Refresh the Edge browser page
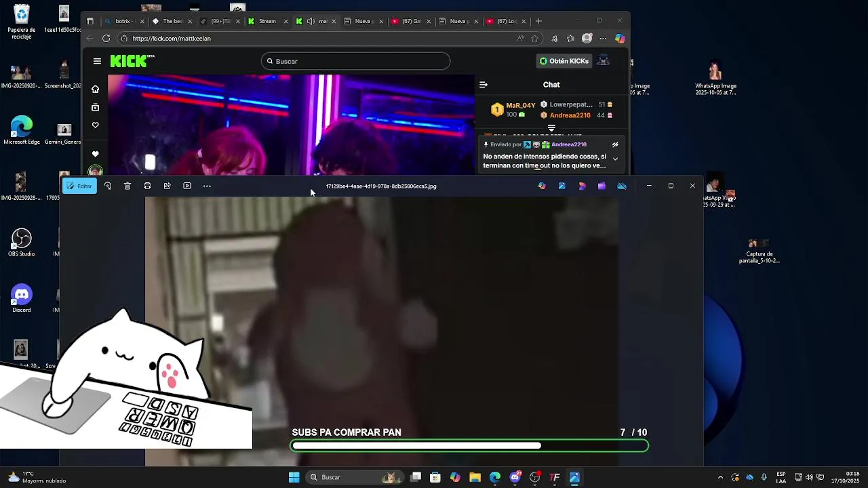 (106, 39)
